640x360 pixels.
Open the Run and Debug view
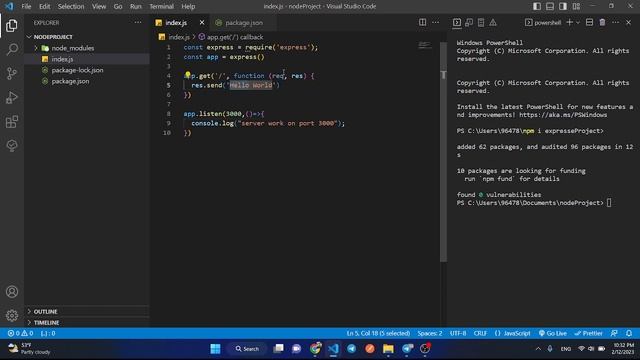coord(12,98)
